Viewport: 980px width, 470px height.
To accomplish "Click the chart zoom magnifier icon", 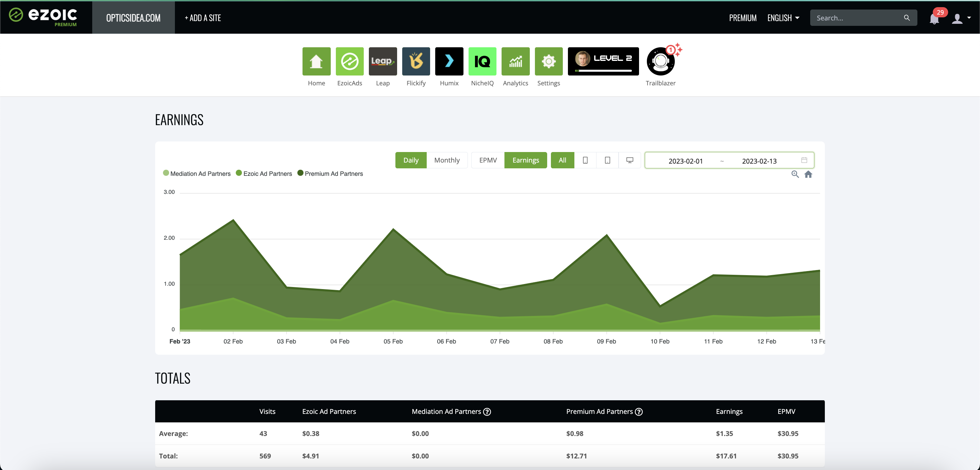I will point(795,174).
